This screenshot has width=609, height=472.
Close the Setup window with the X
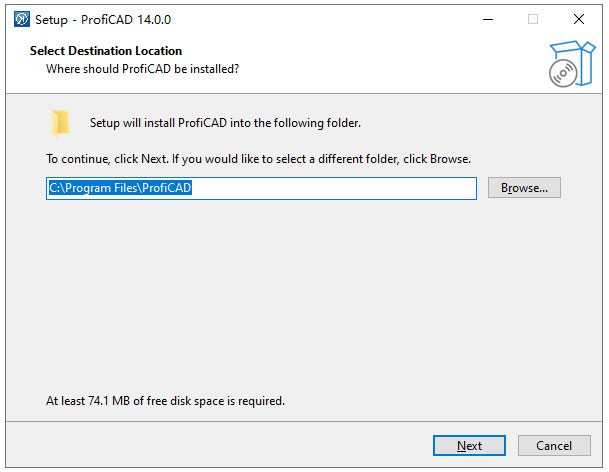(x=579, y=19)
